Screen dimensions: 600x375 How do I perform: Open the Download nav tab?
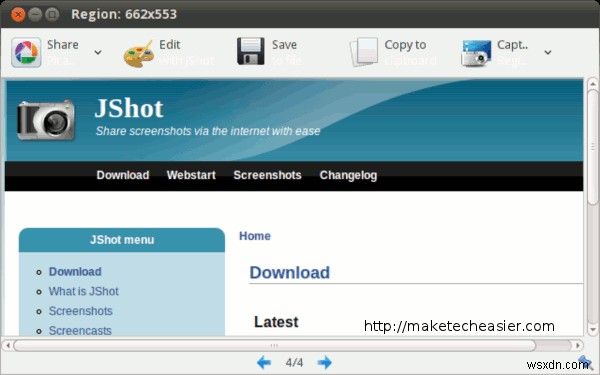[123, 175]
